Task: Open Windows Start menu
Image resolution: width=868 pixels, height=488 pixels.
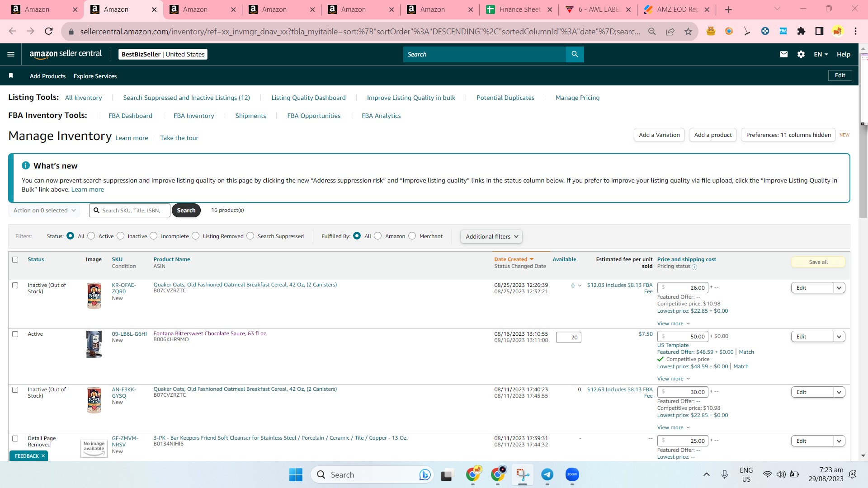Action: coord(296,474)
